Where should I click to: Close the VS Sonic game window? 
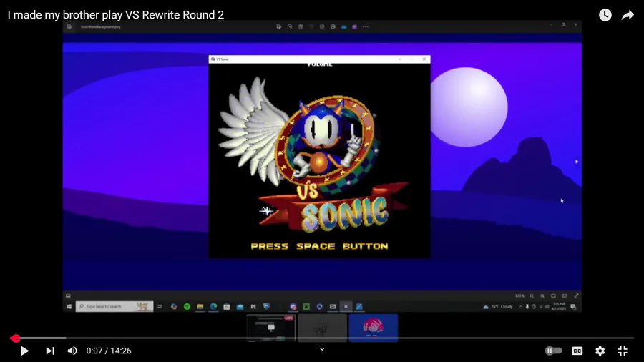pos(424,59)
